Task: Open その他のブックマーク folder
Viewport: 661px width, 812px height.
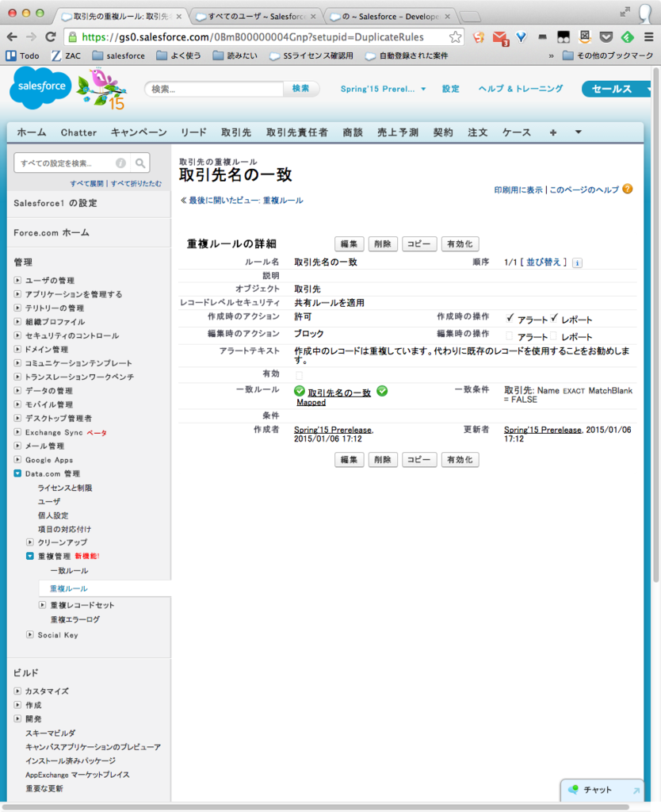Action: (x=608, y=56)
